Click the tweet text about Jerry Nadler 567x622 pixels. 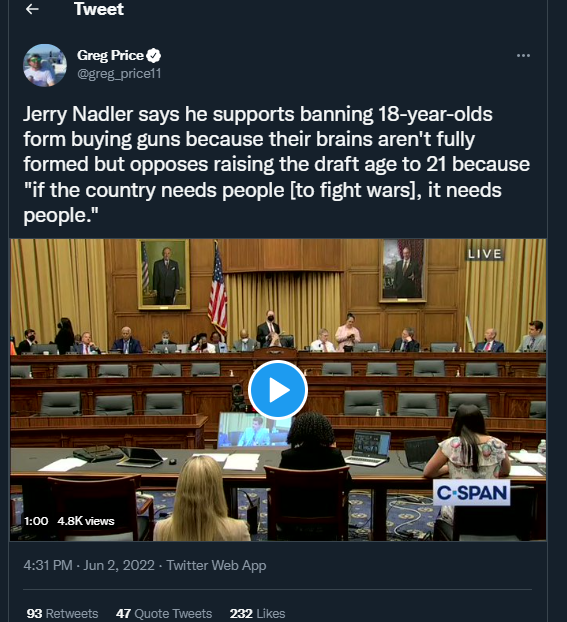pyautogui.click(x=277, y=164)
